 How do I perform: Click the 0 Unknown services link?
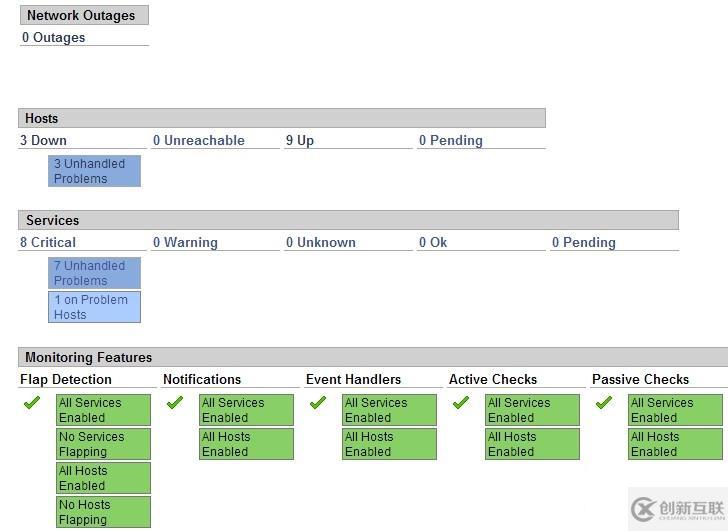click(321, 242)
